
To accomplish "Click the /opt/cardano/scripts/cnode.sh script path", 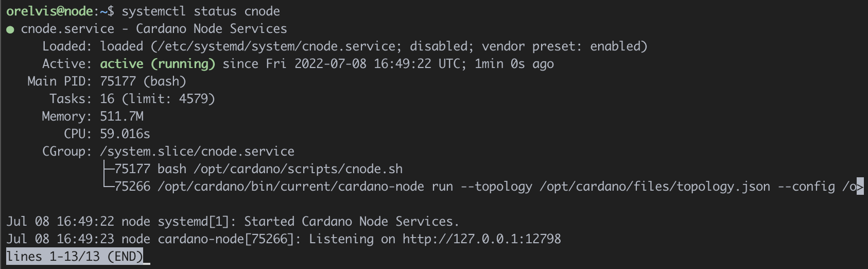I will tap(298, 169).
